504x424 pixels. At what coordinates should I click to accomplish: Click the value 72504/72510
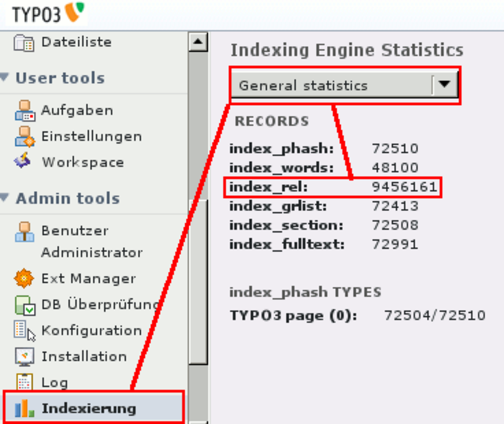[x=435, y=315]
